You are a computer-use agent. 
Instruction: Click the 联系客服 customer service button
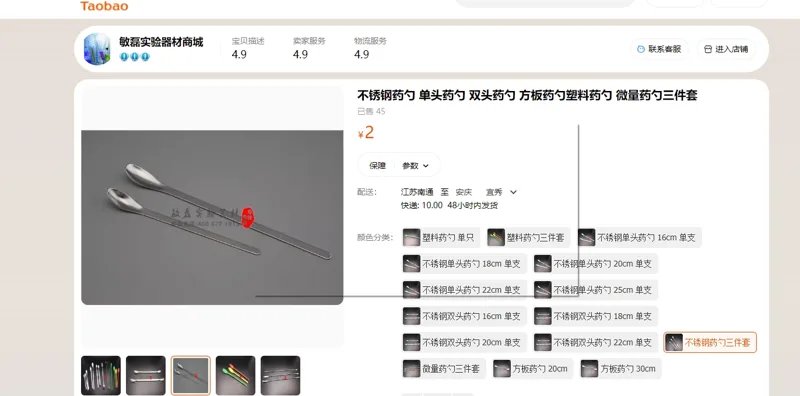(659, 49)
